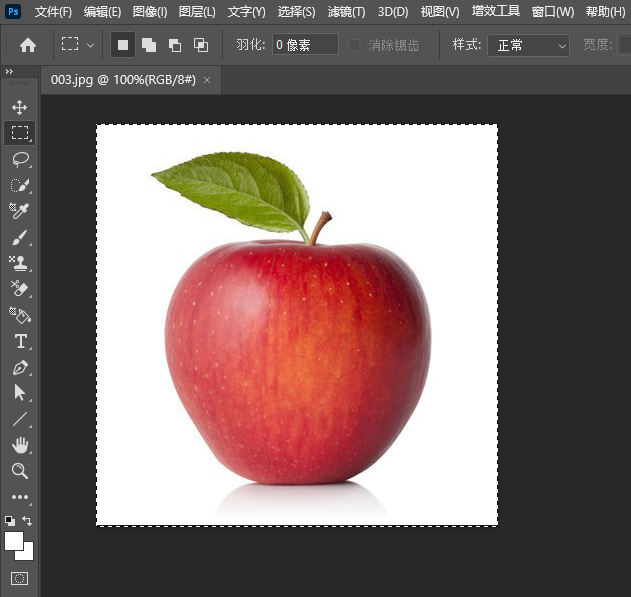Screen dimensions: 631x597
Task: Select the Brush tool
Action: click(19, 237)
